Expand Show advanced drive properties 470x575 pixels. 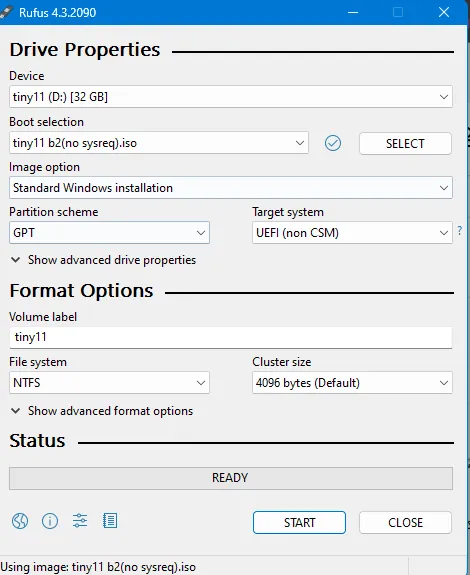103,260
